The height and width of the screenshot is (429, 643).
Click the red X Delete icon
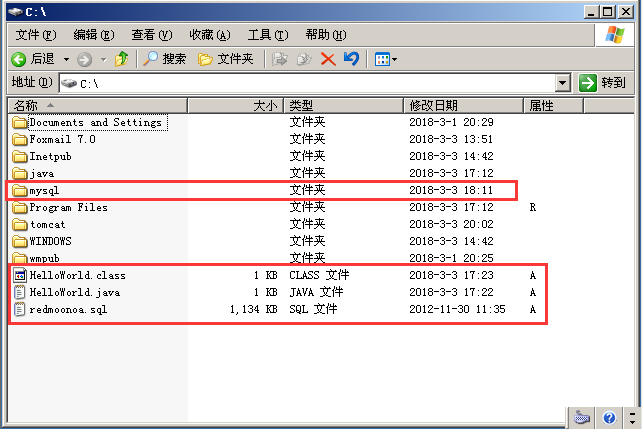328,59
